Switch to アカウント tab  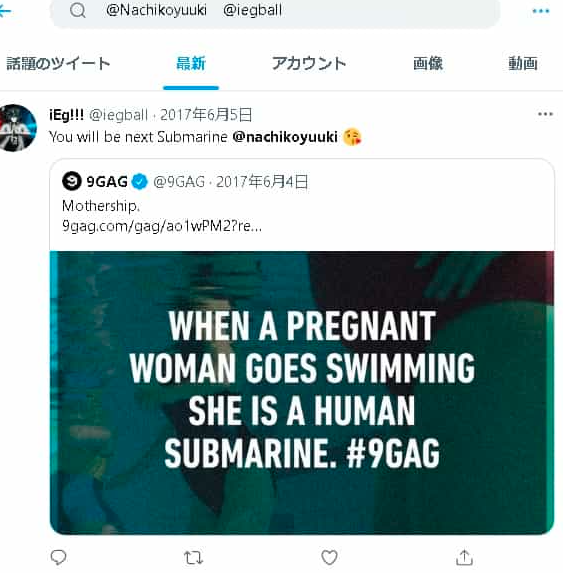tap(309, 64)
